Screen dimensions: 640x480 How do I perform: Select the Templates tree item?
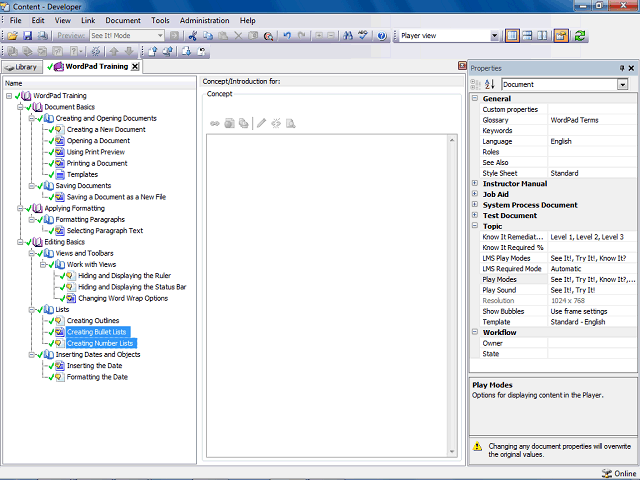82,174
